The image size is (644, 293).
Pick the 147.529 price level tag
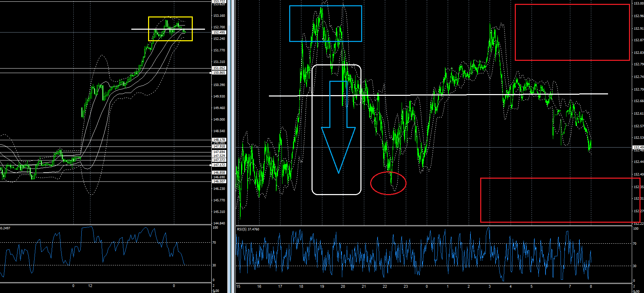219,156
